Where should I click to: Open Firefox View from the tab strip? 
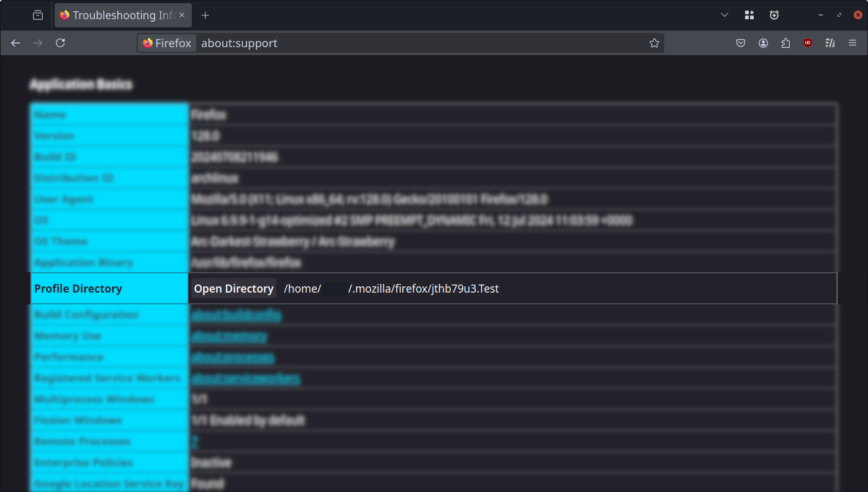click(x=38, y=15)
